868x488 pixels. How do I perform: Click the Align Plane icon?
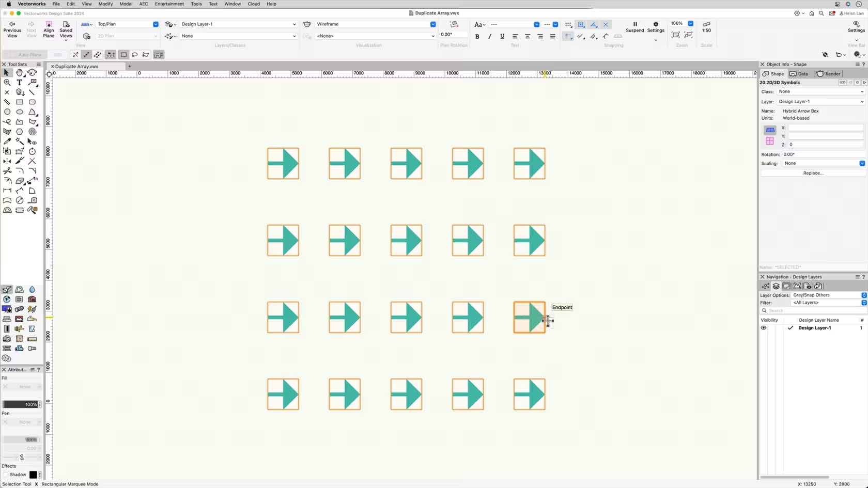(49, 29)
